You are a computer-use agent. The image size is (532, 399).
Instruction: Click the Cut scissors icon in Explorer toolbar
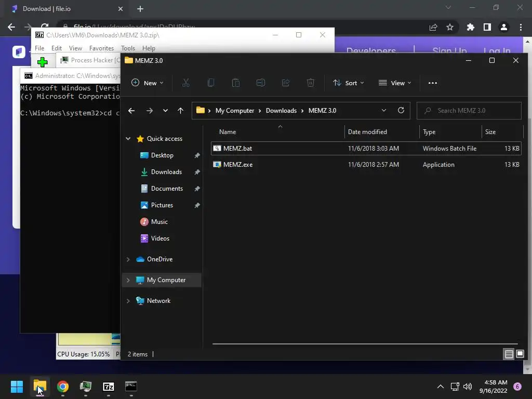[x=185, y=83]
